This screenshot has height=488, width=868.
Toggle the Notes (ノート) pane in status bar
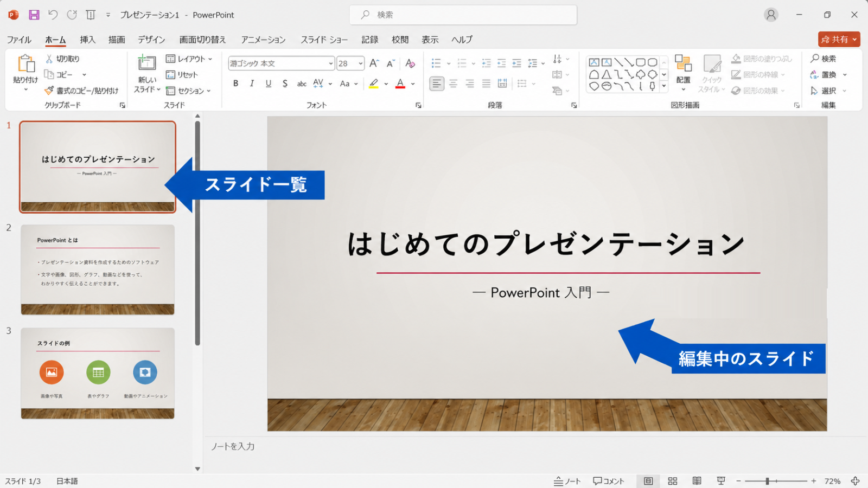click(x=567, y=481)
